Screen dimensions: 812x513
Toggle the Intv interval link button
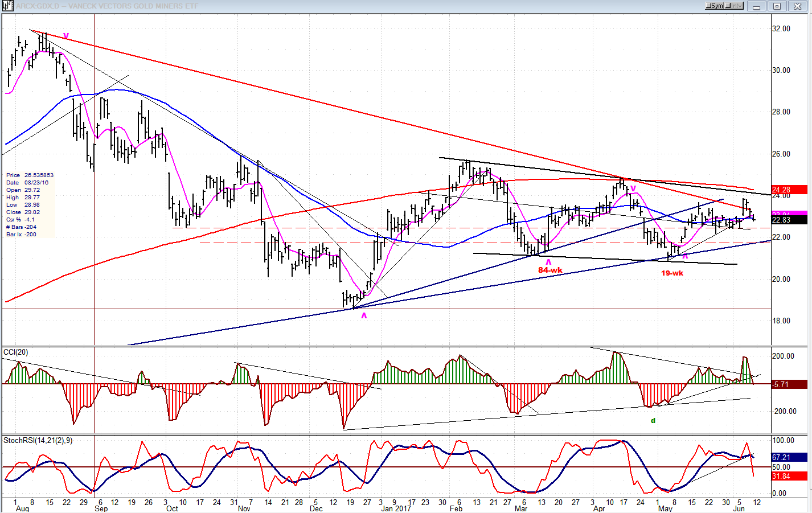point(734,6)
